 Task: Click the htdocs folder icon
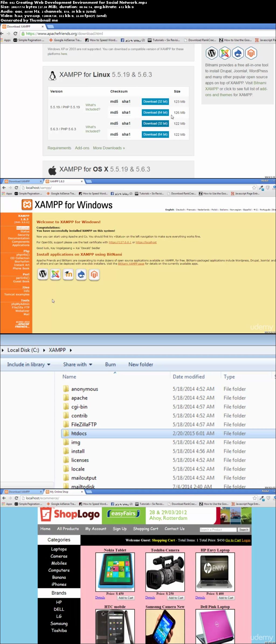pos(66,433)
